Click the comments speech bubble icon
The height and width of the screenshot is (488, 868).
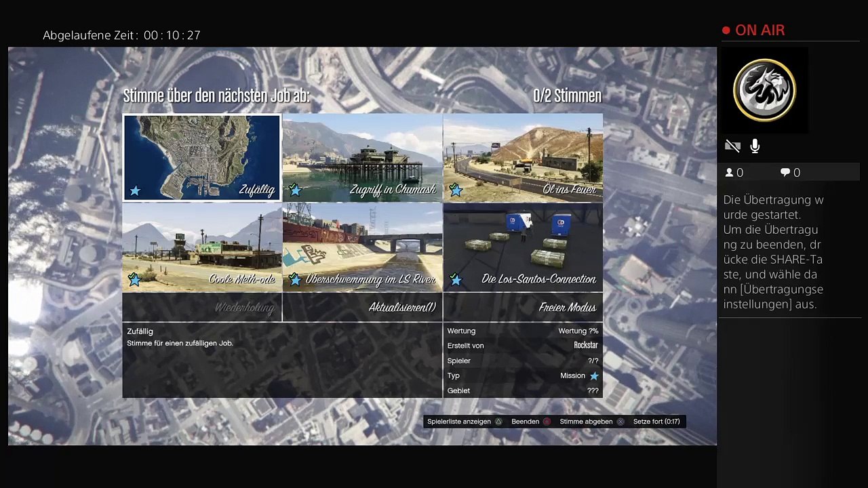tap(785, 173)
